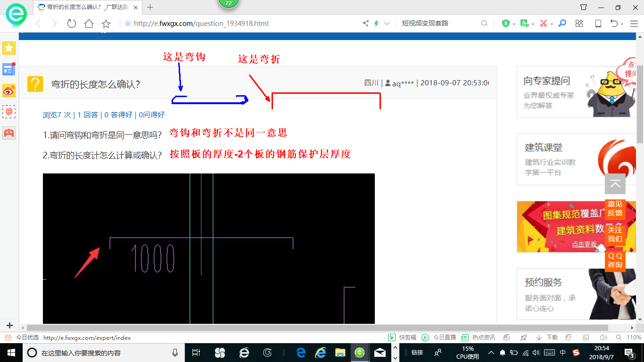Bookmark this page with the star
644x362 pixels.
106,24
